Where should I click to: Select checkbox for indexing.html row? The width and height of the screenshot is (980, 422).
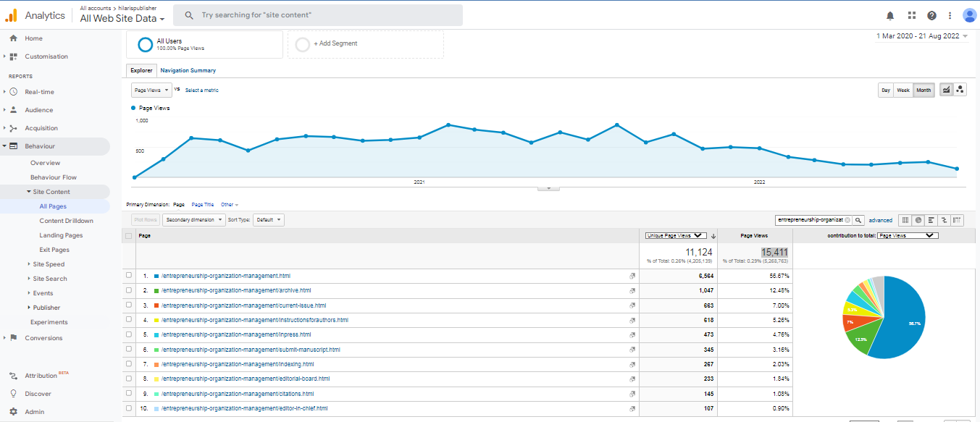[129, 364]
